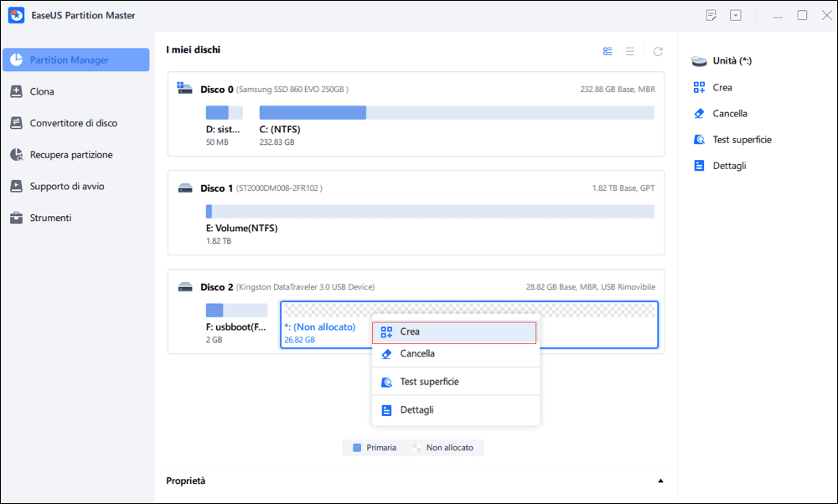Click the Disco 0 title text
838x504 pixels.
[217, 89]
